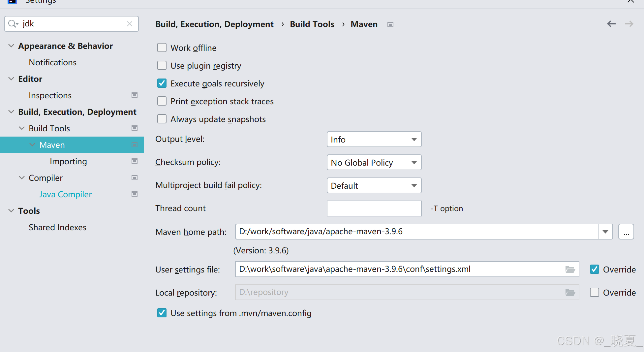Browse Maven home path with ellipsis button
The image size is (644, 352).
click(x=626, y=232)
